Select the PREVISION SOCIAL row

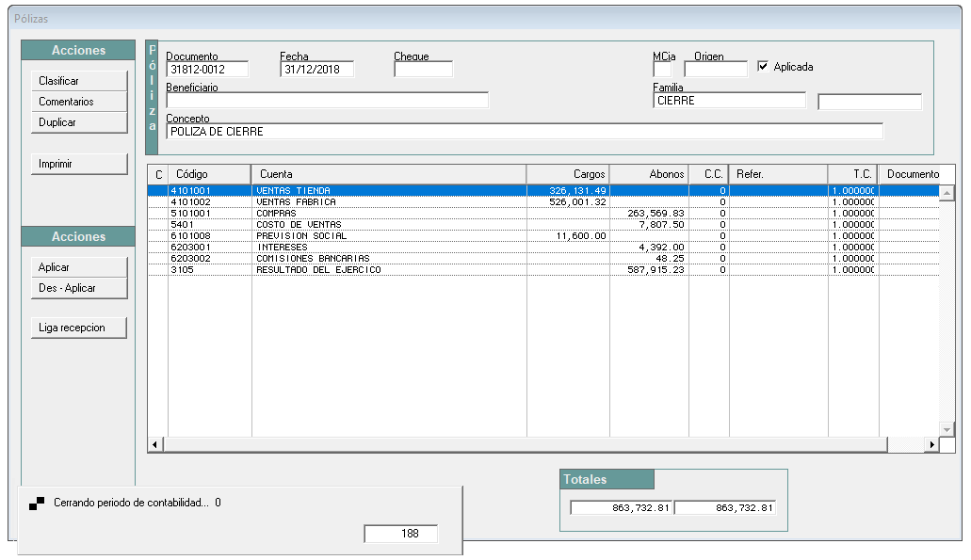543,235
